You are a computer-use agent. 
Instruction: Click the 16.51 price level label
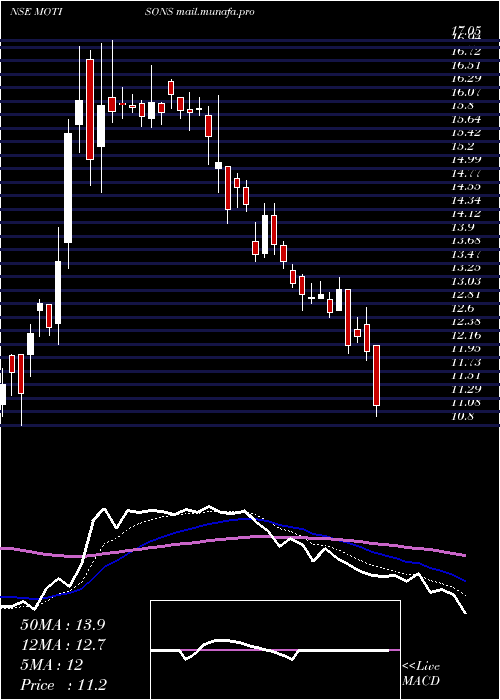tap(466, 66)
